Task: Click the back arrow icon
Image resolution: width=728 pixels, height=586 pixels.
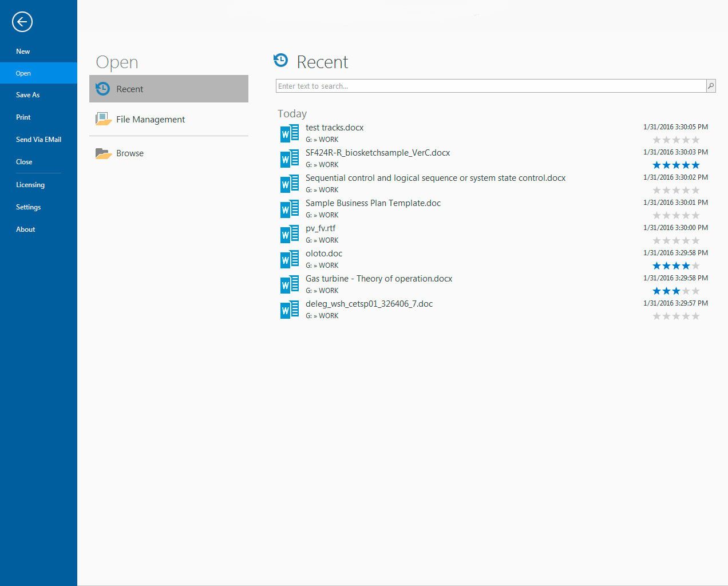Action: [22, 22]
